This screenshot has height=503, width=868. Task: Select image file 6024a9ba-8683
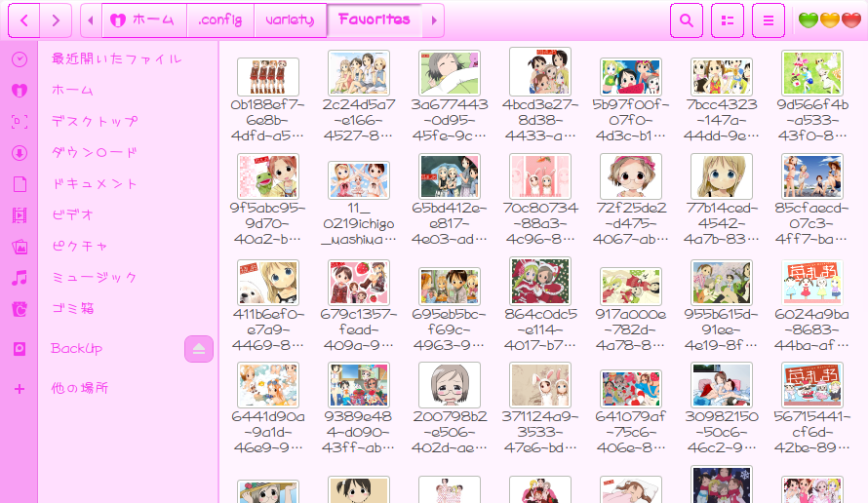[812, 283]
